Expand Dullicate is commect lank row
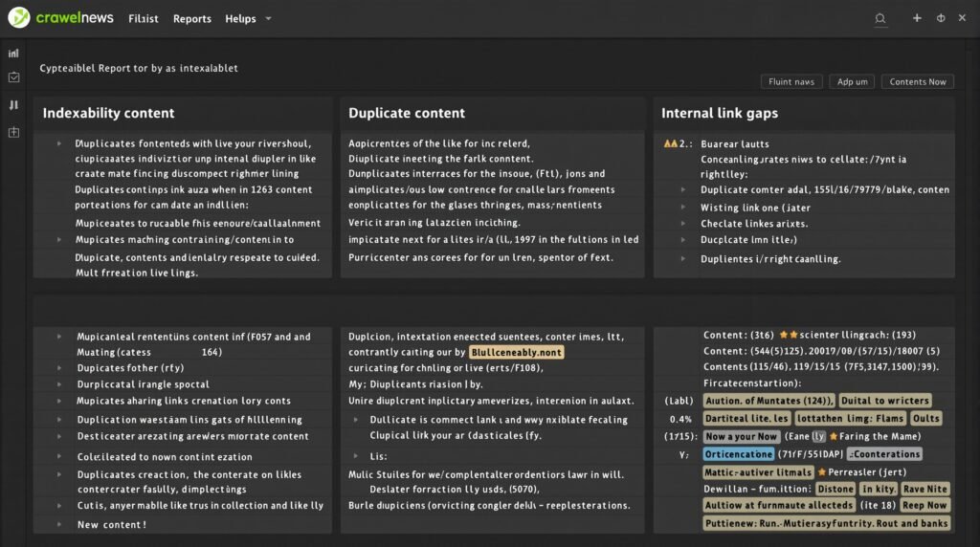The height and width of the screenshot is (547, 980). click(x=356, y=420)
